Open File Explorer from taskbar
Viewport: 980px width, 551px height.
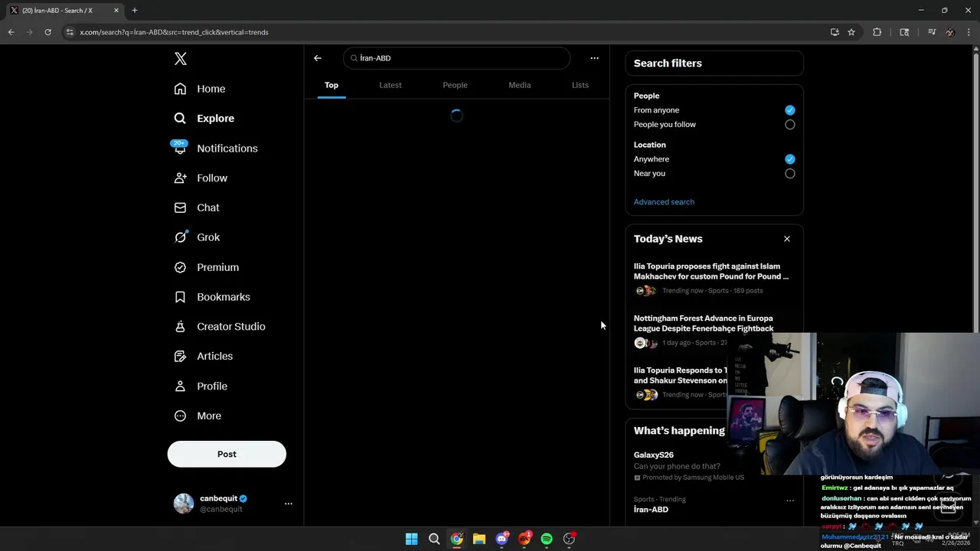479,539
